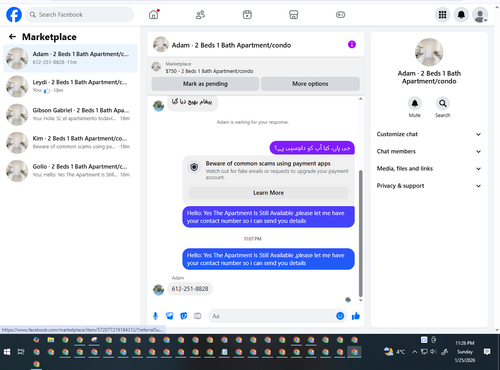Screen dimensions: 500x370
Task: Click the message input box
Action: [x=272, y=316]
